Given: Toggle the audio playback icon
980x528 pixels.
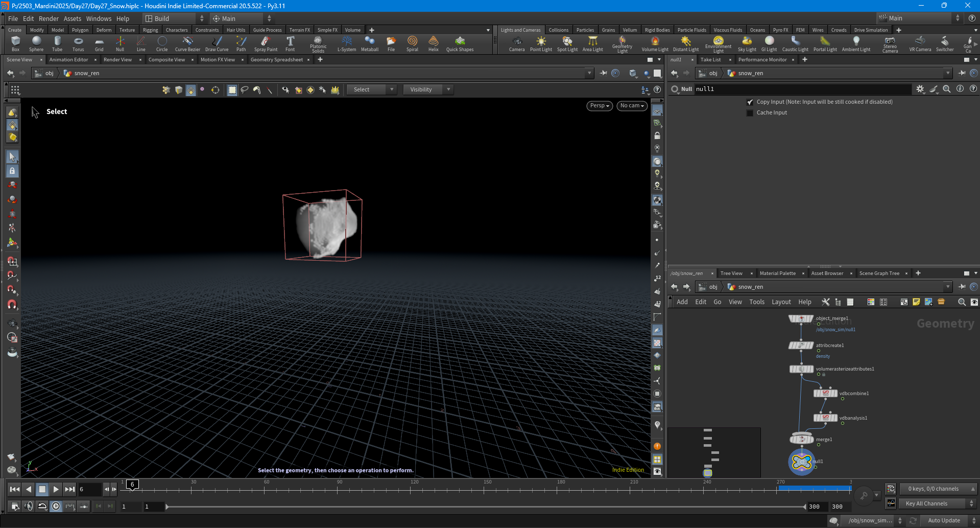Looking at the screenshot, I should click(x=29, y=506).
